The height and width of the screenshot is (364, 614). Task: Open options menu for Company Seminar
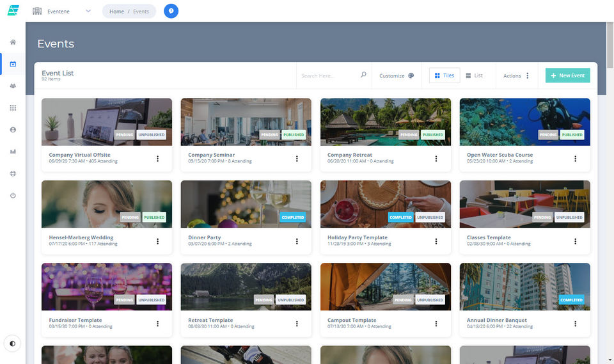click(297, 159)
